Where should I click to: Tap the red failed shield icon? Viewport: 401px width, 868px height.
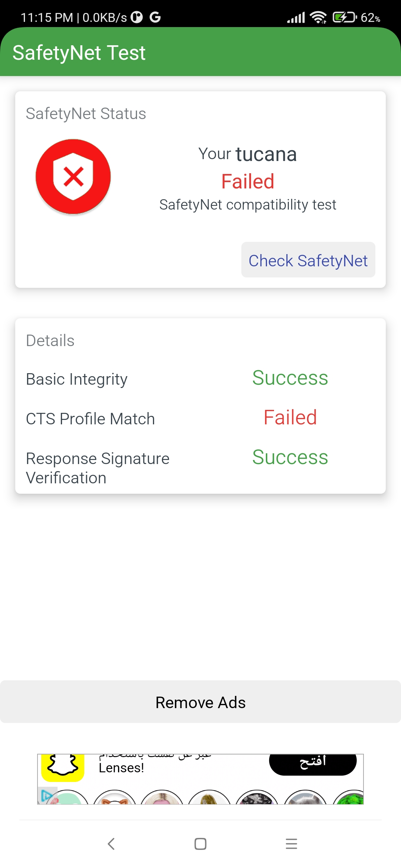coord(73,177)
